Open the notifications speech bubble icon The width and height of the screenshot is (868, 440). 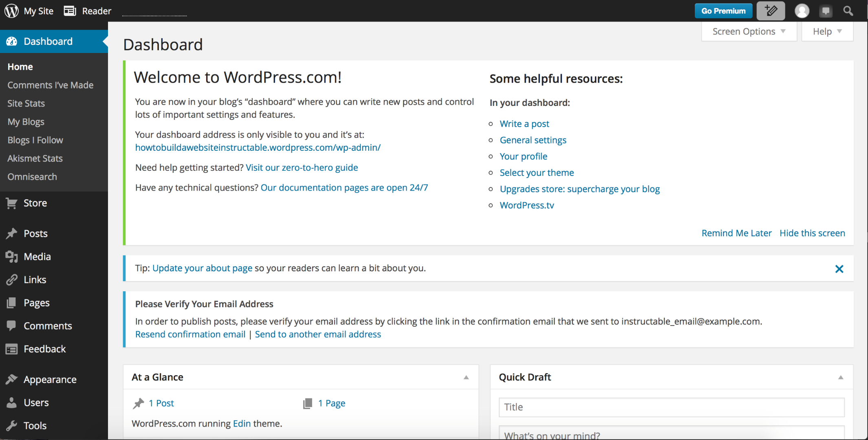click(826, 11)
